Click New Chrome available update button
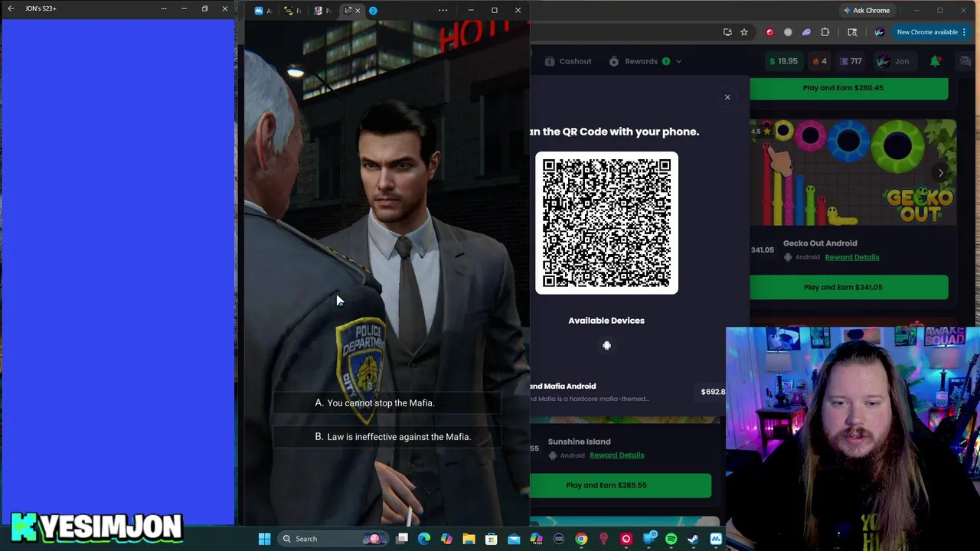The width and height of the screenshot is (980, 551). point(931,32)
